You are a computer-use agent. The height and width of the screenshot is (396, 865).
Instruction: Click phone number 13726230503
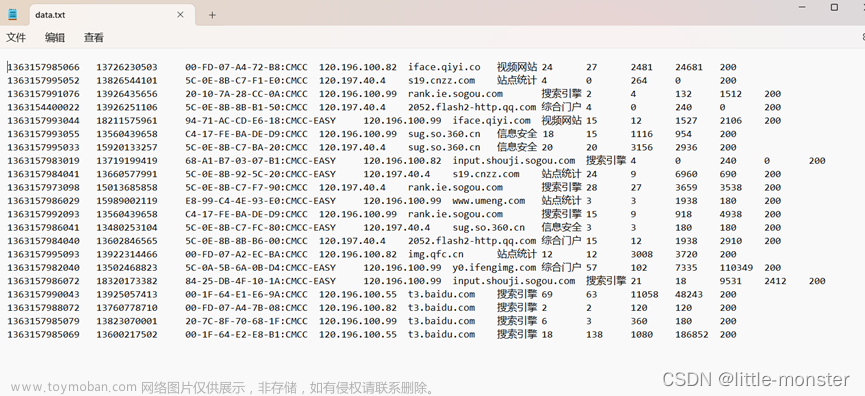click(127, 67)
